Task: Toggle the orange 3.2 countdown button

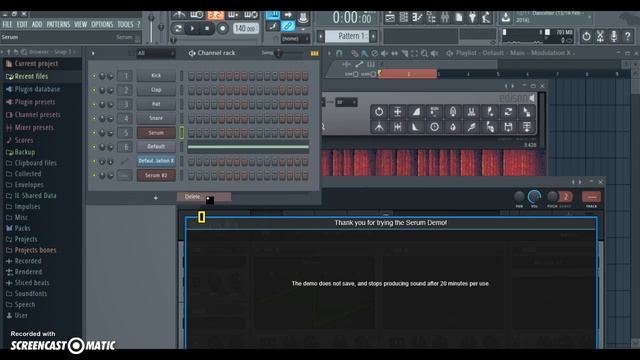Action: coord(216,16)
